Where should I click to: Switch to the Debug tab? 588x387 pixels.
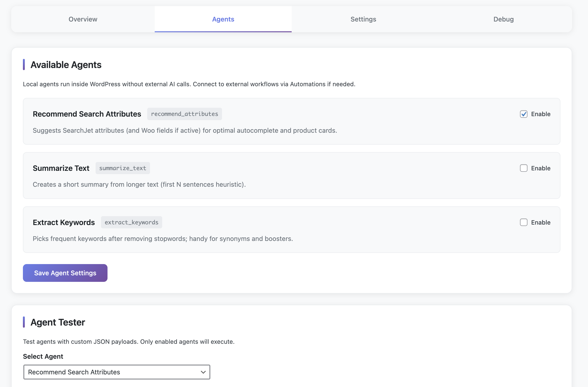[x=503, y=19]
